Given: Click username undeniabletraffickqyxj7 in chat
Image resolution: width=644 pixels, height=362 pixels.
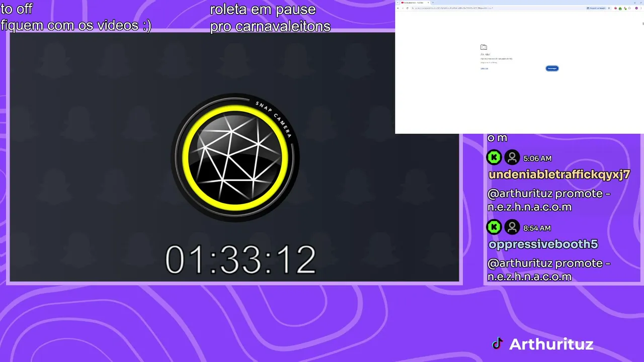Looking at the screenshot, I should click(x=559, y=174).
